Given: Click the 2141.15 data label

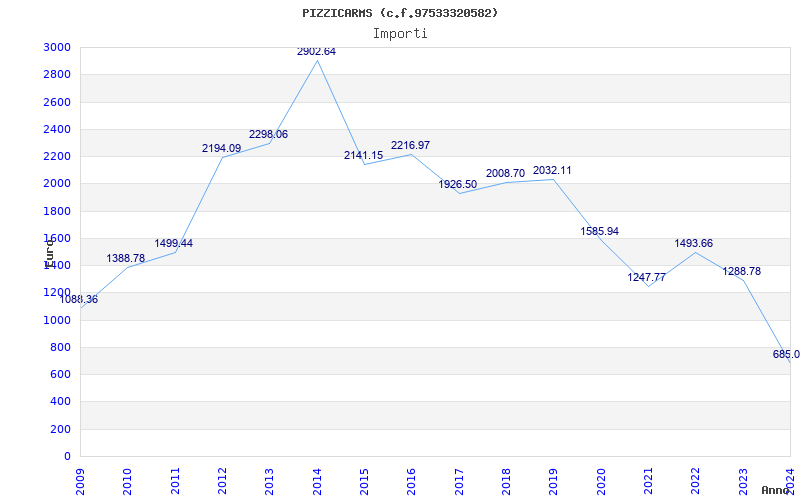Looking at the screenshot, I should point(363,156).
